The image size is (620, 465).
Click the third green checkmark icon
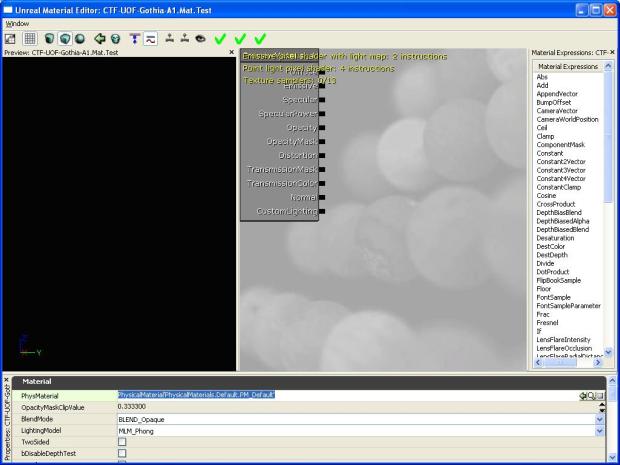(x=261, y=39)
